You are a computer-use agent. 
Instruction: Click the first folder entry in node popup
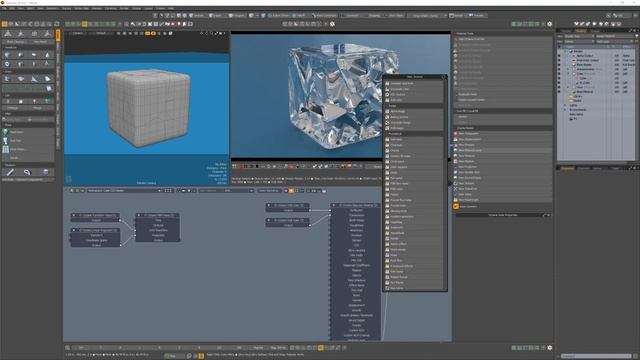click(414, 83)
